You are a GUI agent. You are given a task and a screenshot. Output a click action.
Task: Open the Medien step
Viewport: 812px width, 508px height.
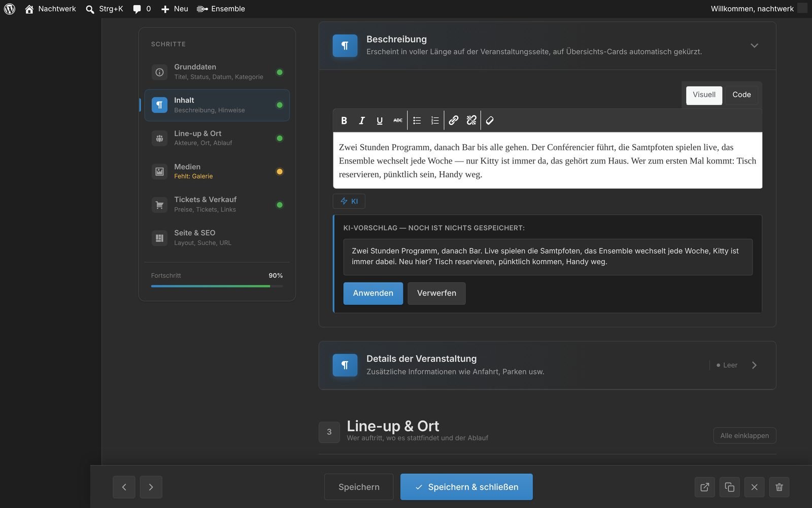pos(217,171)
